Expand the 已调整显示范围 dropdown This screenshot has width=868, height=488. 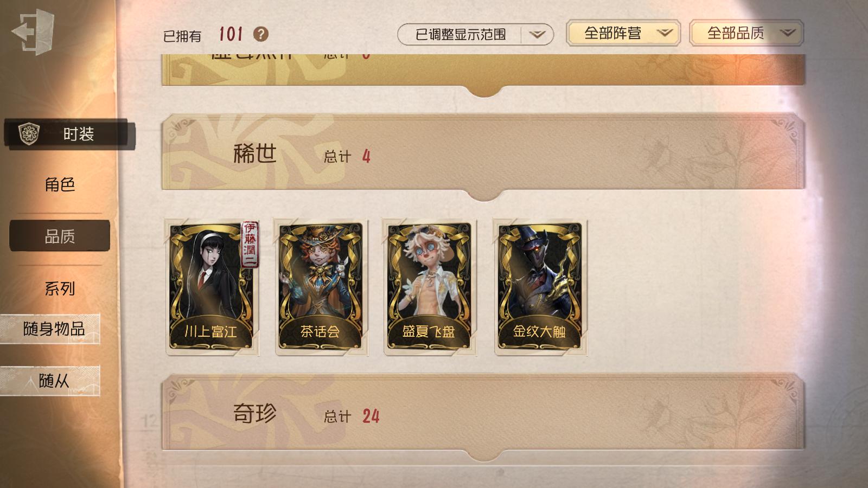[x=475, y=34]
